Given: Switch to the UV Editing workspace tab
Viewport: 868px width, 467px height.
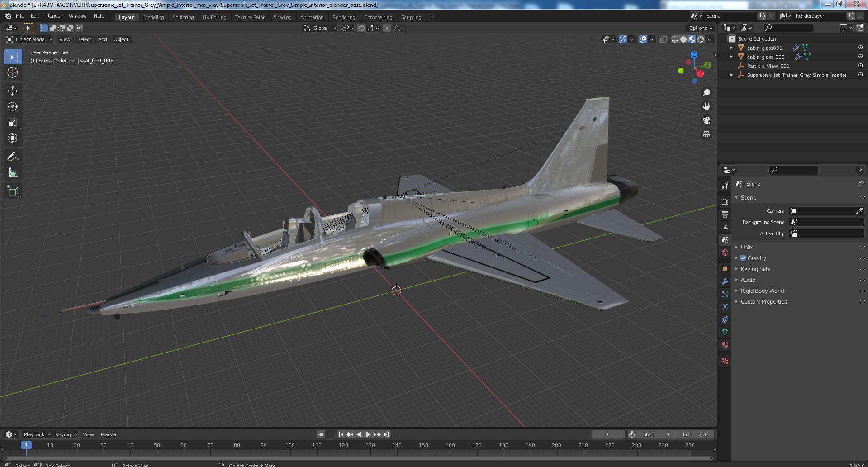Looking at the screenshot, I should click(x=214, y=17).
